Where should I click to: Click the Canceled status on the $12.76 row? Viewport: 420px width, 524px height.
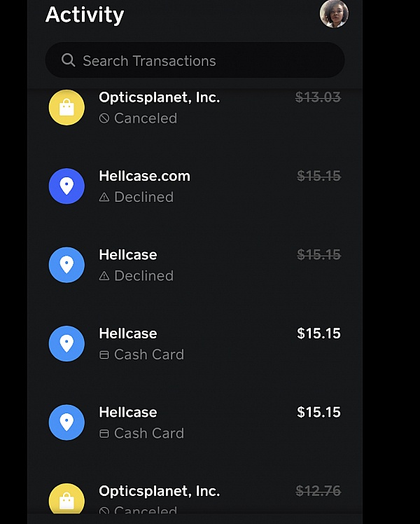click(x=145, y=511)
